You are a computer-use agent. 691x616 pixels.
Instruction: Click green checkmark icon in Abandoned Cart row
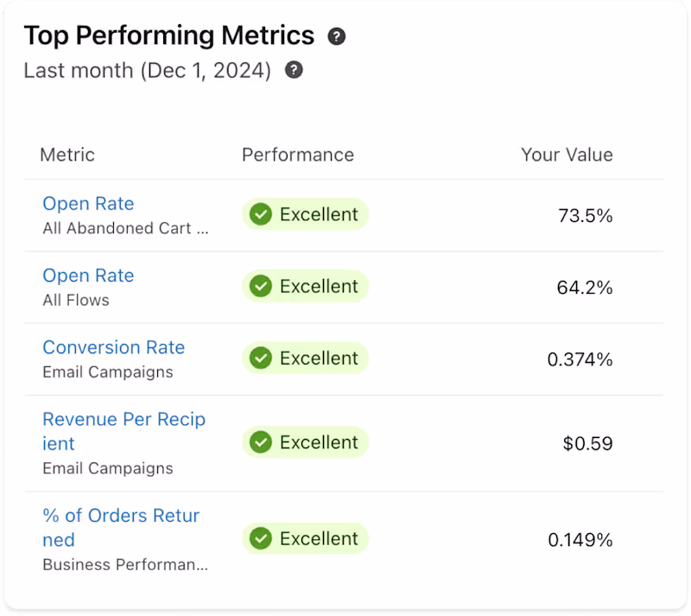[261, 214]
